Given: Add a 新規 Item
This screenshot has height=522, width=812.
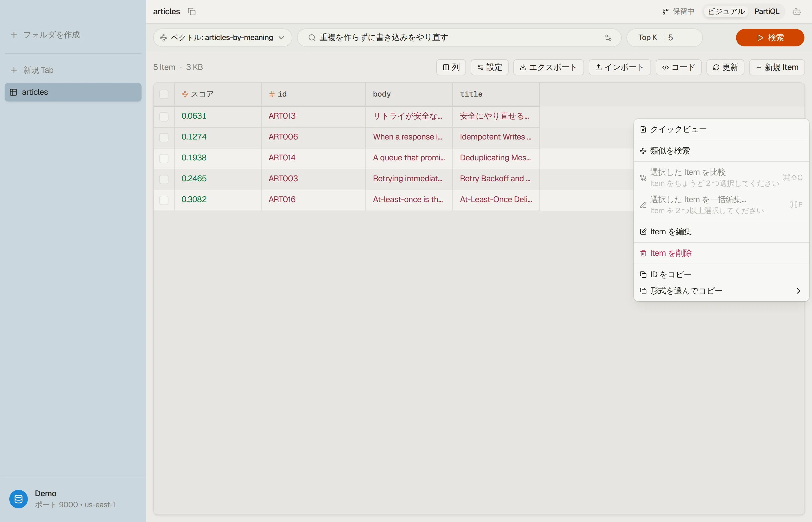Looking at the screenshot, I should pos(777,68).
